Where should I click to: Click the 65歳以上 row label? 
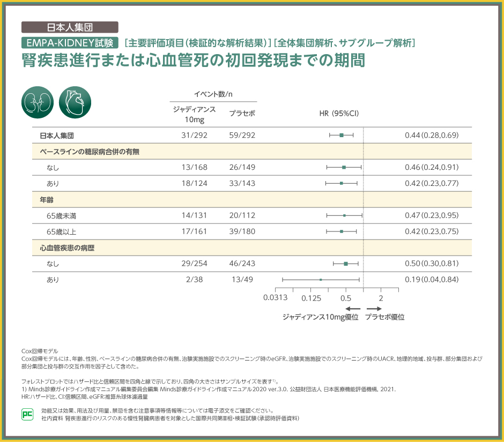click(x=61, y=232)
